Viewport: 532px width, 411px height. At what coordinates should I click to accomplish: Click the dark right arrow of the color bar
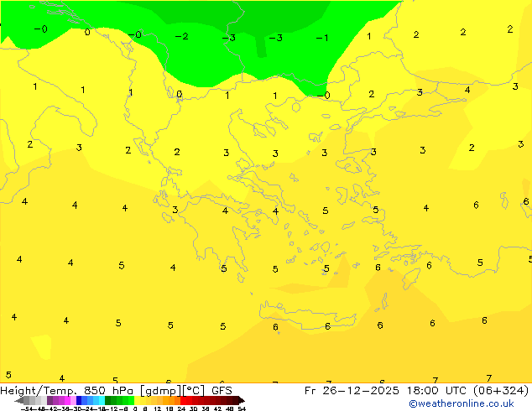pyautogui.click(x=242, y=400)
